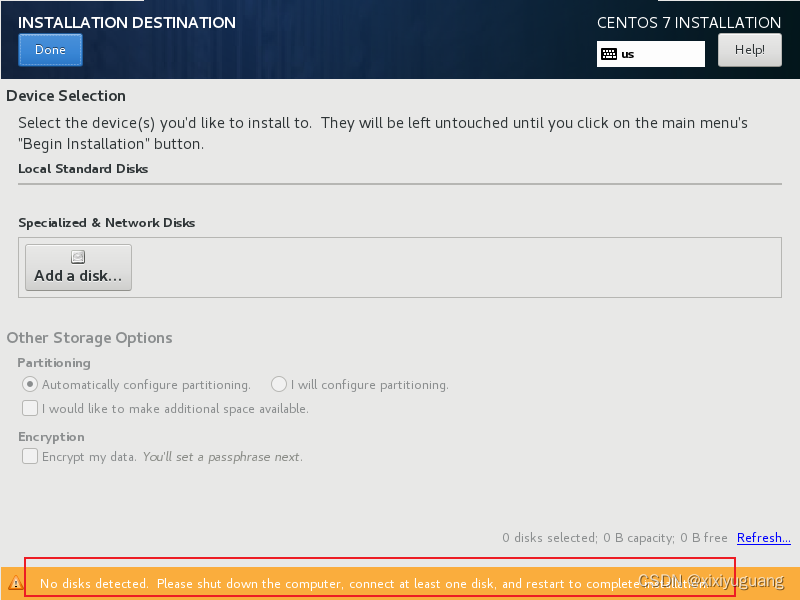Click the keyboard layout icon
This screenshot has width=800, height=600.
click(611, 54)
